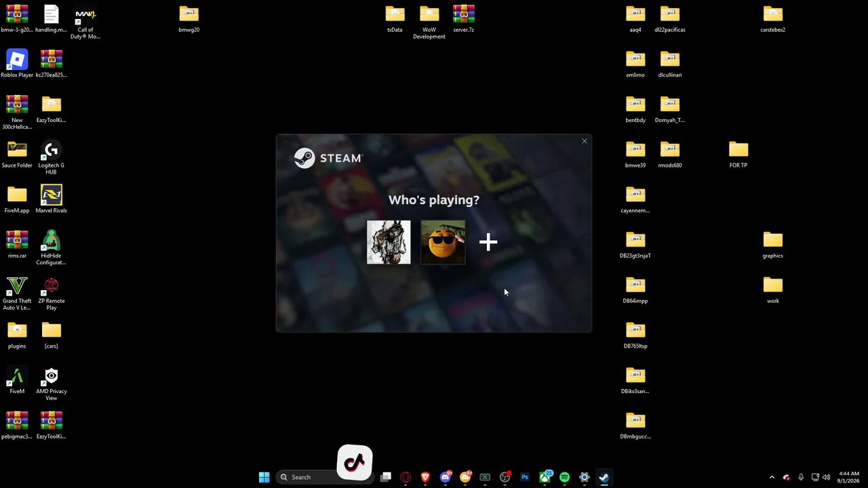
Task: Select the pebigmac3 archive icon
Action: click(x=17, y=426)
